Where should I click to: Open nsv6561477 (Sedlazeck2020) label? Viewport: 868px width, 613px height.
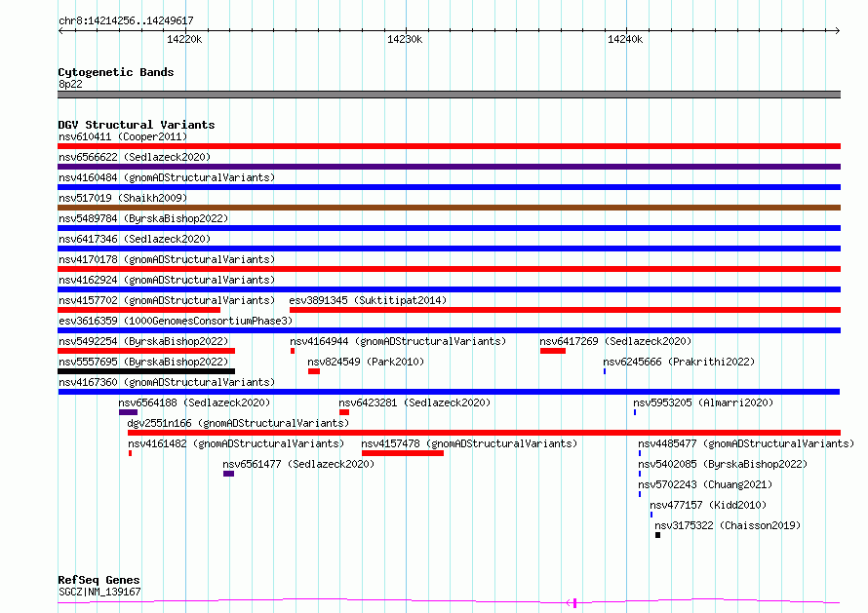(299, 464)
